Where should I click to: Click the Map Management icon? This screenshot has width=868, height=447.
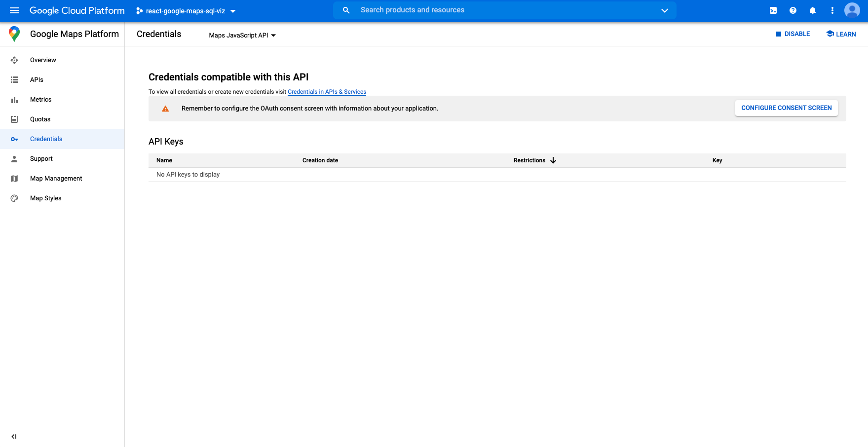pyautogui.click(x=14, y=179)
